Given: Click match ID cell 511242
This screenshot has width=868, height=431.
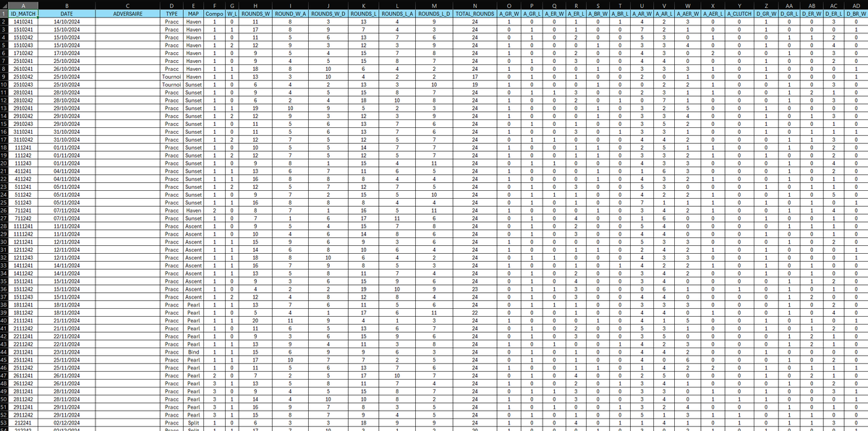Looking at the screenshot, I should pyautogui.click(x=25, y=195).
